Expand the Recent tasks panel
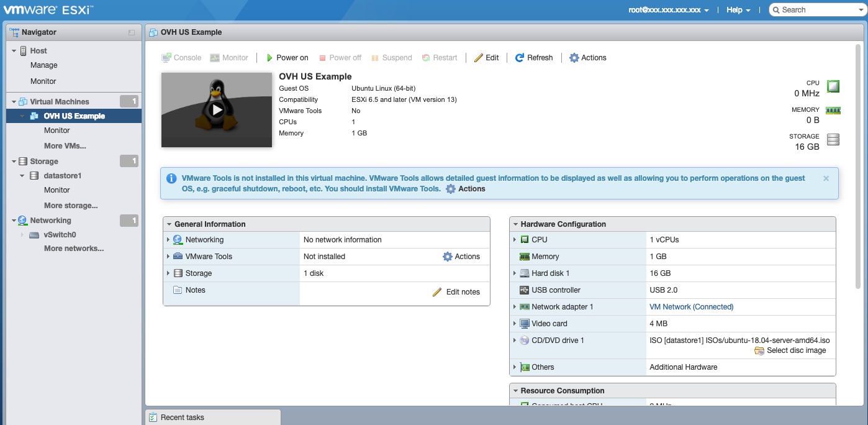The height and width of the screenshot is (425, 868). 213,418
